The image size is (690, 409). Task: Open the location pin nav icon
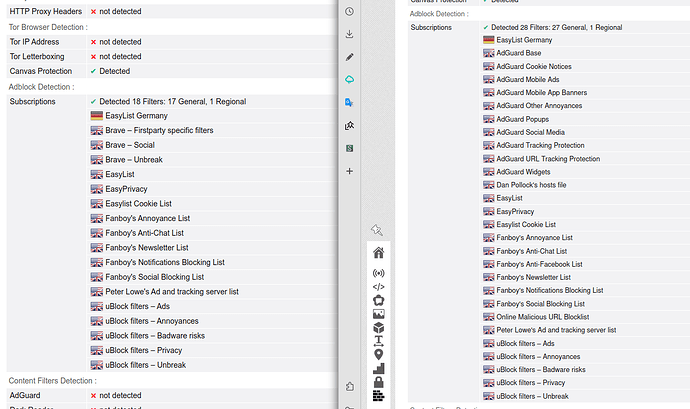tap(378, 354)
